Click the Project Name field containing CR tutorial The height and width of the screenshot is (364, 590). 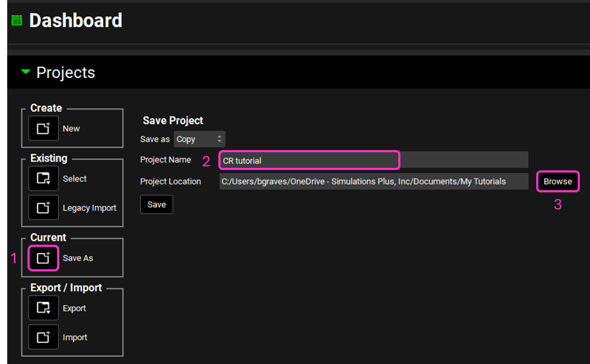tap(309, 161)
